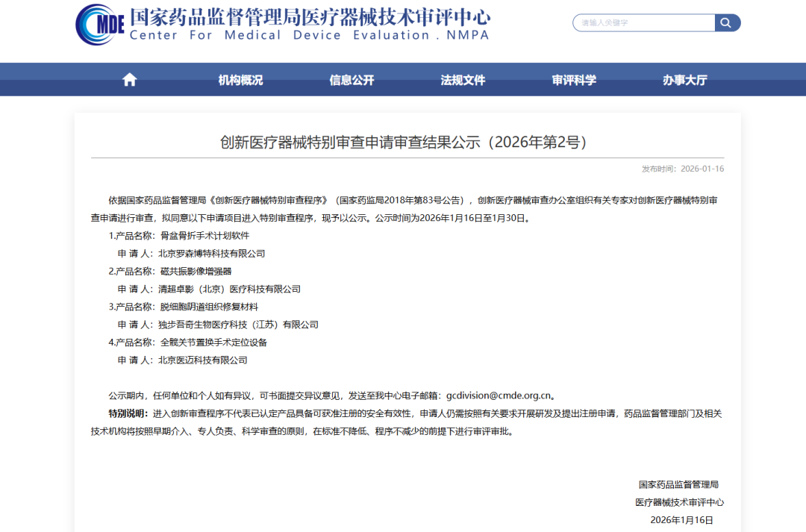Open the 信息公开 menu
The height and width of the screenshot is (532, 806).
[352, 80]
